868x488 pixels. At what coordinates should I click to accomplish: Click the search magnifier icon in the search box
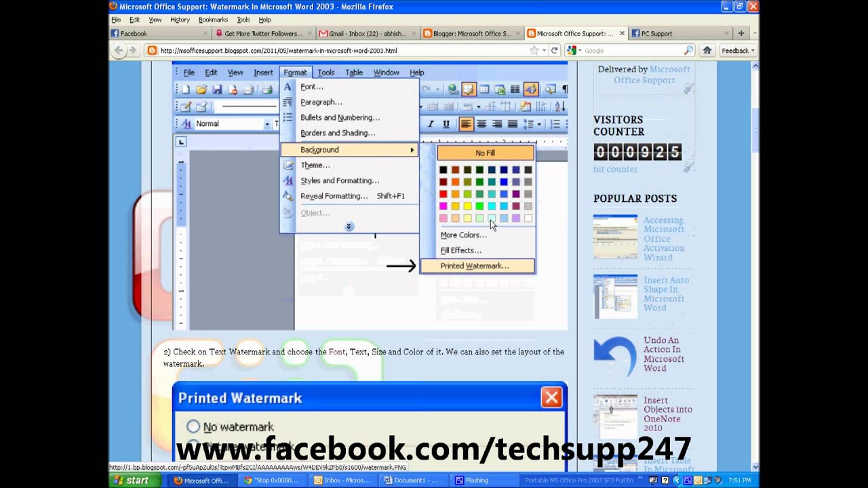689,50
